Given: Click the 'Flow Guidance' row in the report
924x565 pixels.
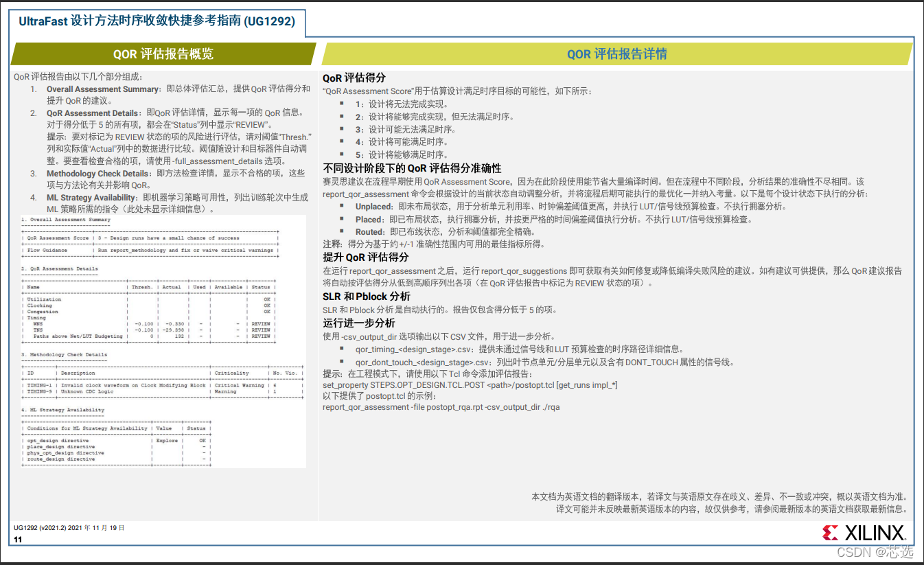Looking at the screenshot, I should [x=150, y=251].
